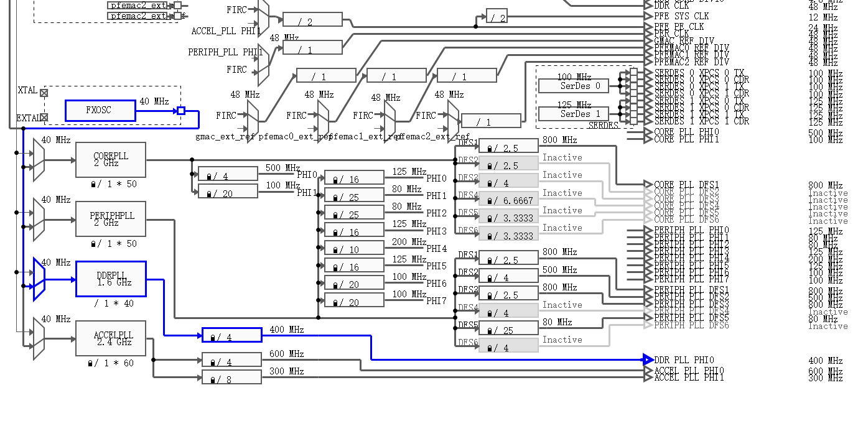Select the COREPLL 2 GHz block

pos(111,160)
